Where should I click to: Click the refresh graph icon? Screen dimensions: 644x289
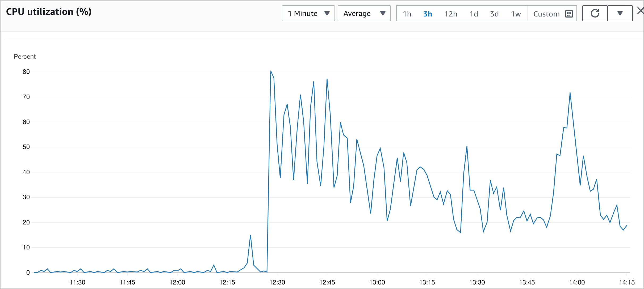point(595,13)
